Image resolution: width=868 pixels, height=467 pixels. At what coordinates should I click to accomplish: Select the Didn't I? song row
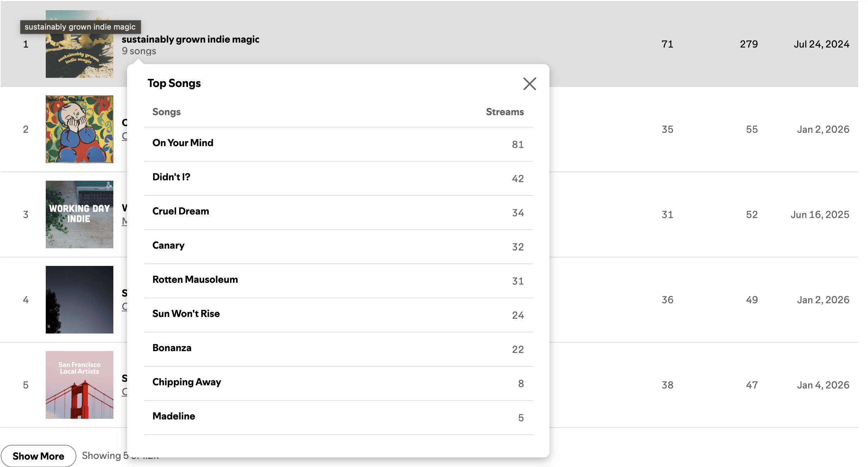[171, 177]
